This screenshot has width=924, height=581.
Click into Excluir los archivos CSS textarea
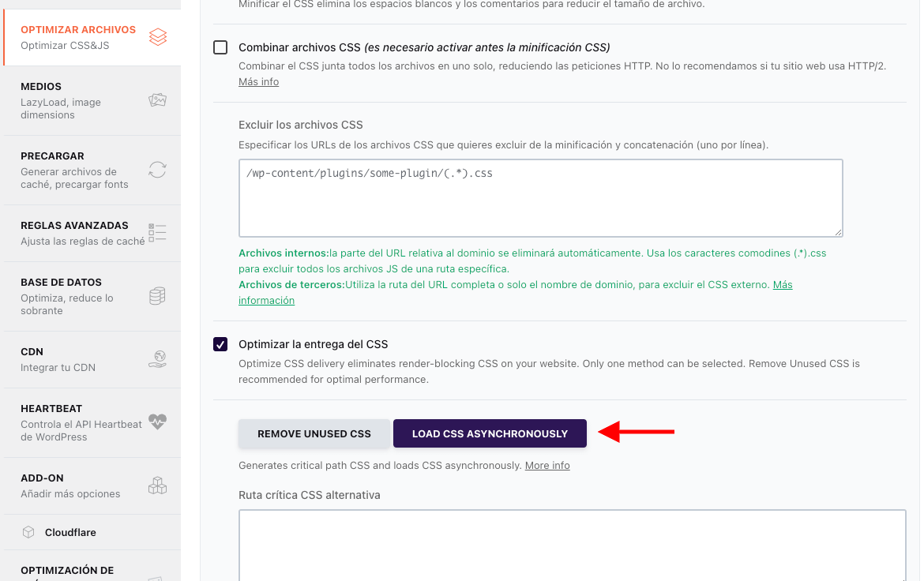(541, 198)
